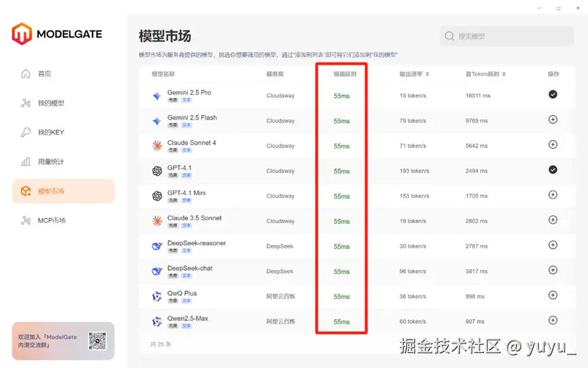Click the Claude 3.5 Sonnet burst icon

tap(157, 221)
